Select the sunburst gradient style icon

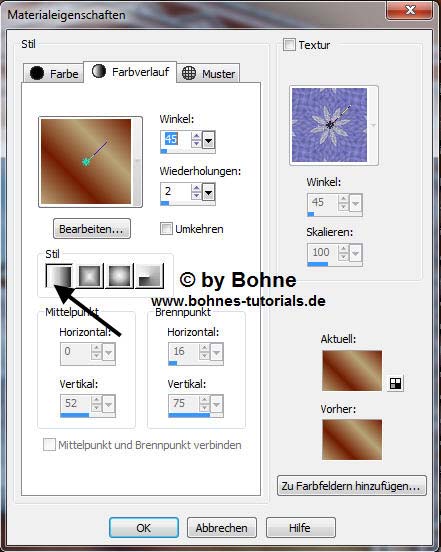coord(119,276)
